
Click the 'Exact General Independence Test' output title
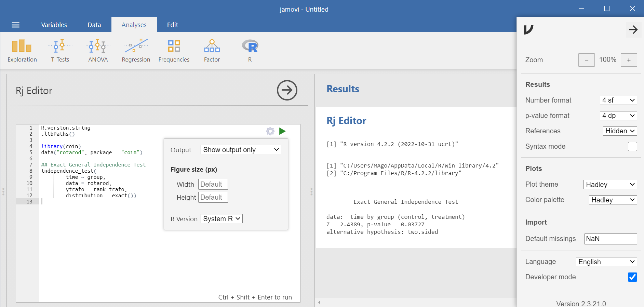pyautogui.click(x=406, y=202)
